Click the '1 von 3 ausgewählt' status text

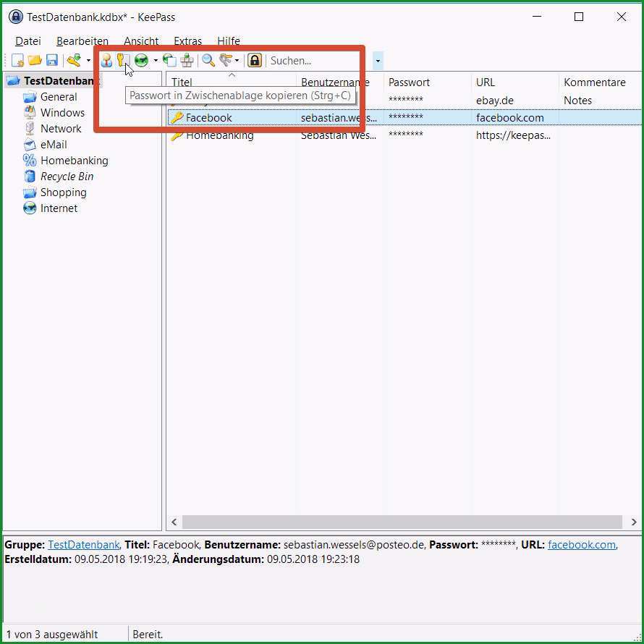[52, 634]
